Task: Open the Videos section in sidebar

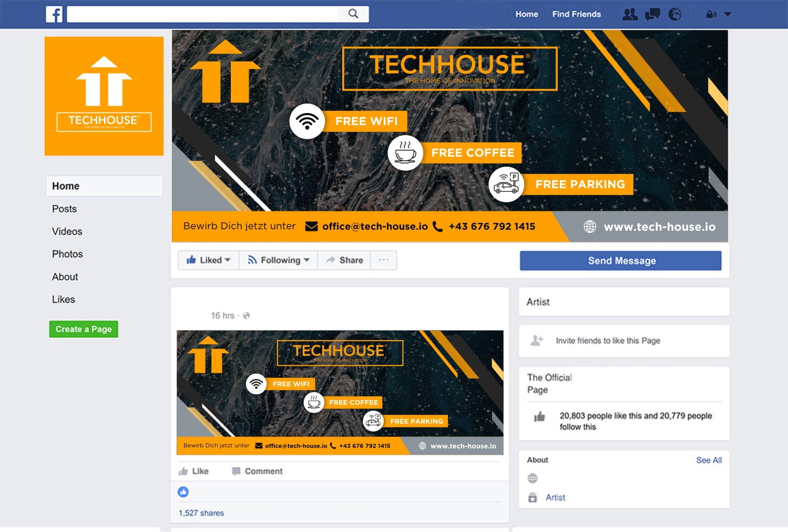Action: tap(67, 231)
